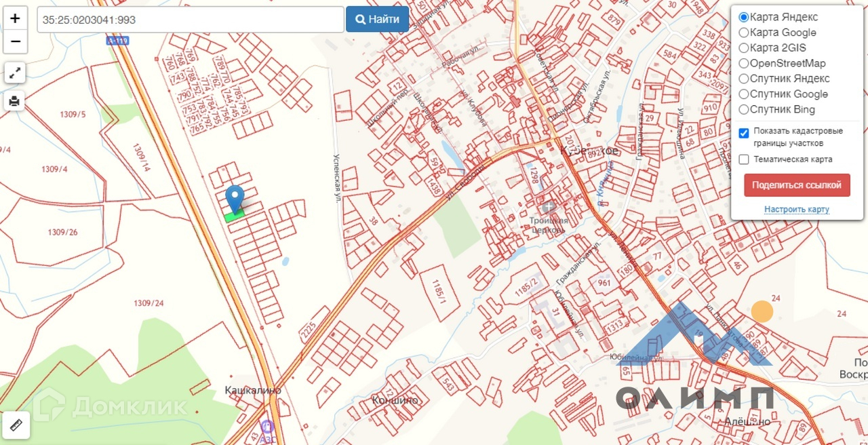Click the green highlighted cadastral plot
This screenshot has height=445, width=868.
[234, 216]
